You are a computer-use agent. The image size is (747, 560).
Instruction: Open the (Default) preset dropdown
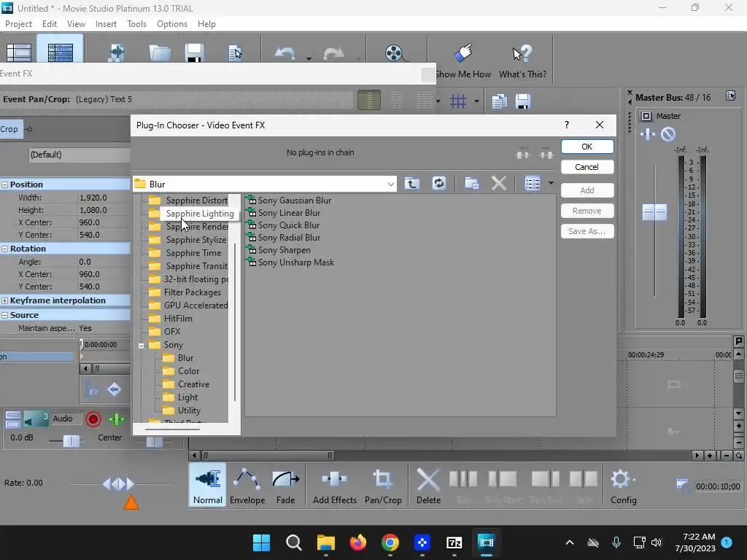tap(79, 155)
